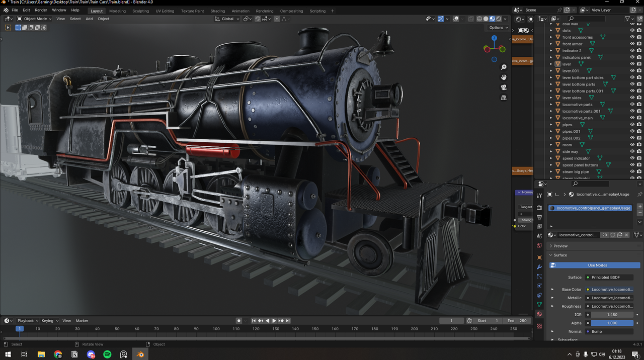Select wireframe viewport shading mode
Screen dimensions: 644x360
tap(479, 19)
